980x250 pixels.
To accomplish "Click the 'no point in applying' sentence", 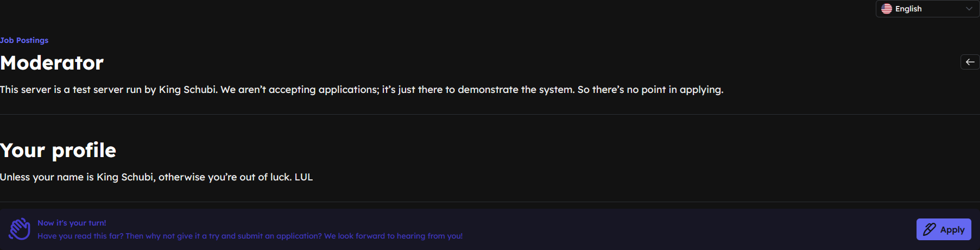I will (650, 90).
